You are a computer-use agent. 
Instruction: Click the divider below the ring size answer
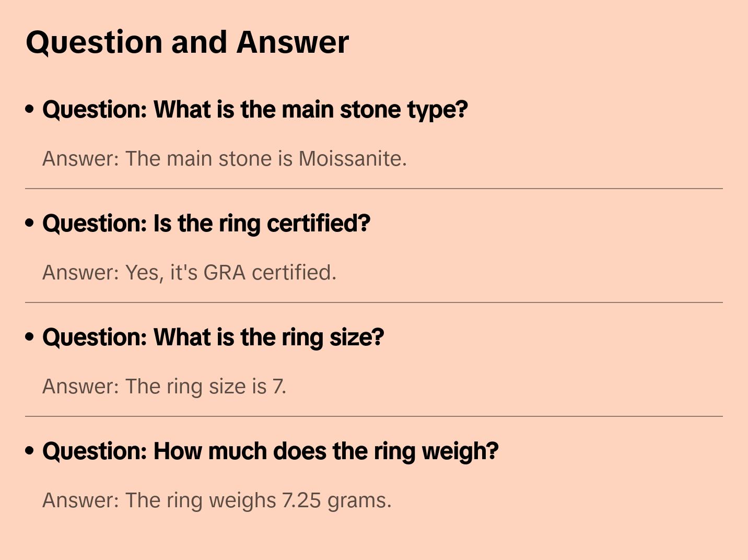[374, 416]
